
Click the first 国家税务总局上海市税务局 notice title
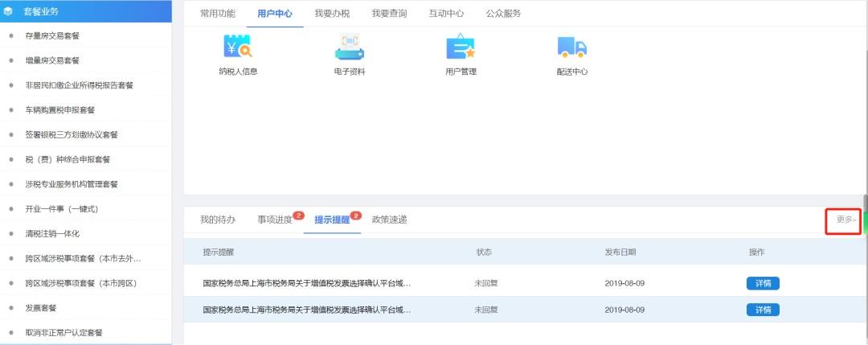307,283
